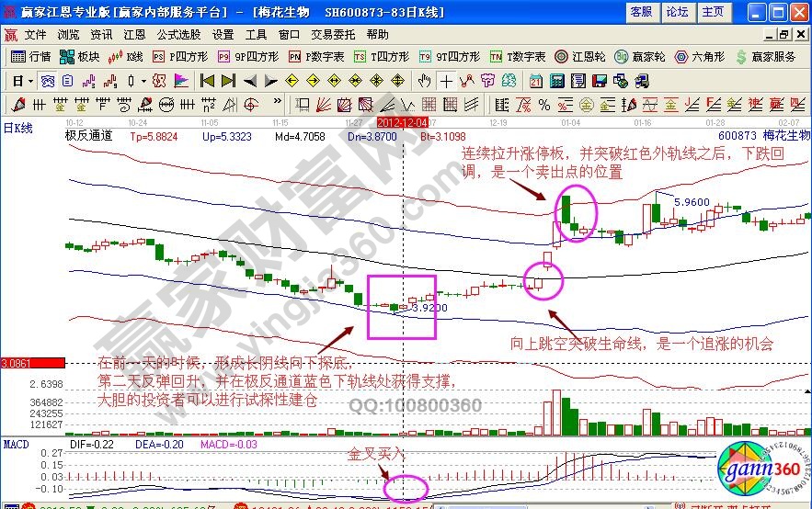Jump to last bar with green skip-forward arrow
This screenshot has width=812, height=509.
(228, 81)
